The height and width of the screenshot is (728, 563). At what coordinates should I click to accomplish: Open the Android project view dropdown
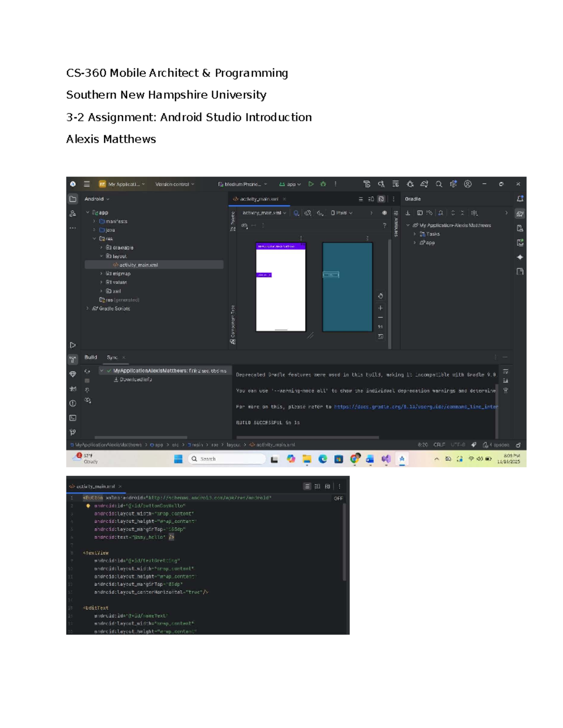click(x=97, y=199)
